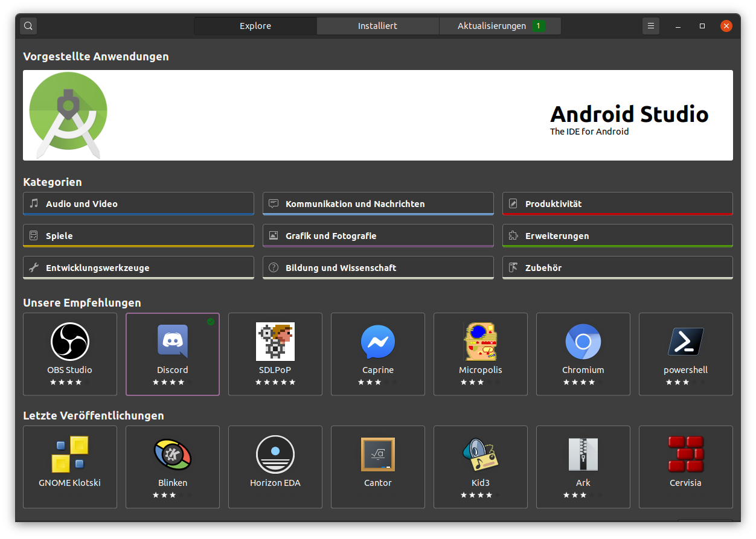Open Kommunikation und Nachrichten category

pyautogui.click(x=378, y=204)
